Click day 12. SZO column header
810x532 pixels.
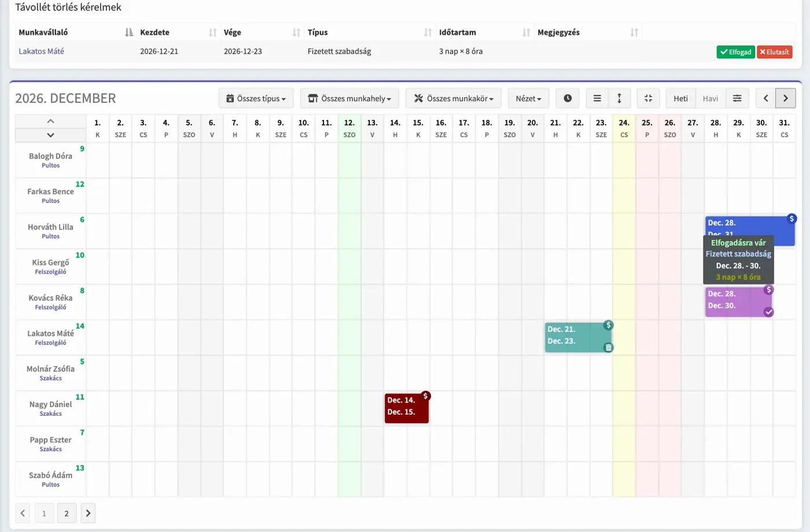(349, 128)
